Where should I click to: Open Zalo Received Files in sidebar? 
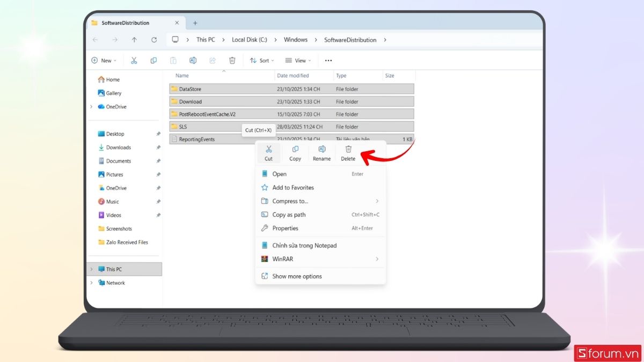pyautogui.click(x=123, y=242)
